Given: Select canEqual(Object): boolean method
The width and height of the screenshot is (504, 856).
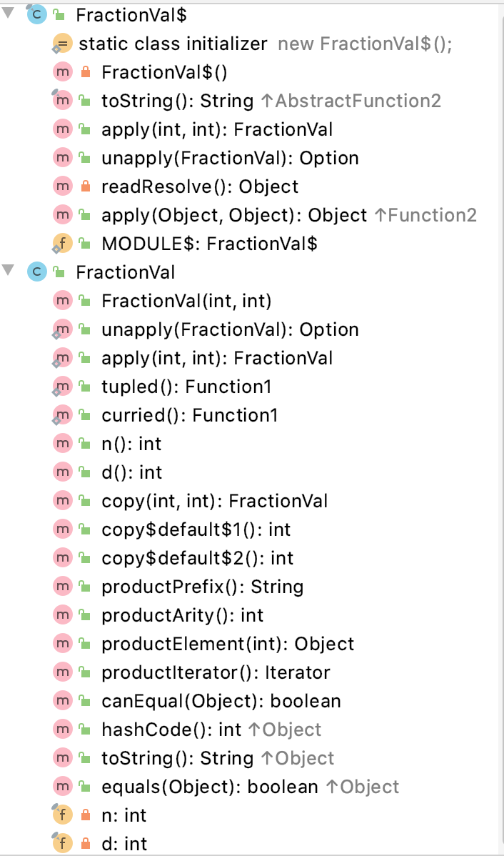Looking at the screenshot, I should tap(221, 701).
